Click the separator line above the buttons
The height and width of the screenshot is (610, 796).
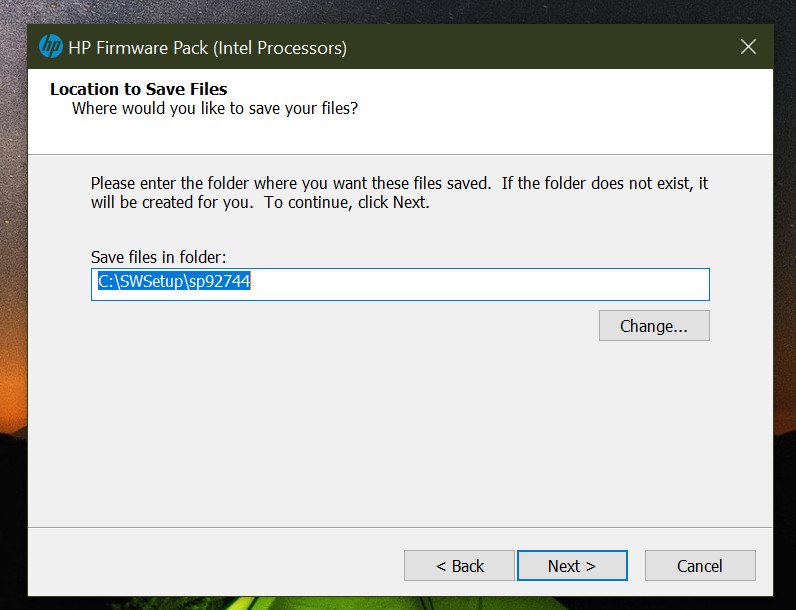(400, 527)
